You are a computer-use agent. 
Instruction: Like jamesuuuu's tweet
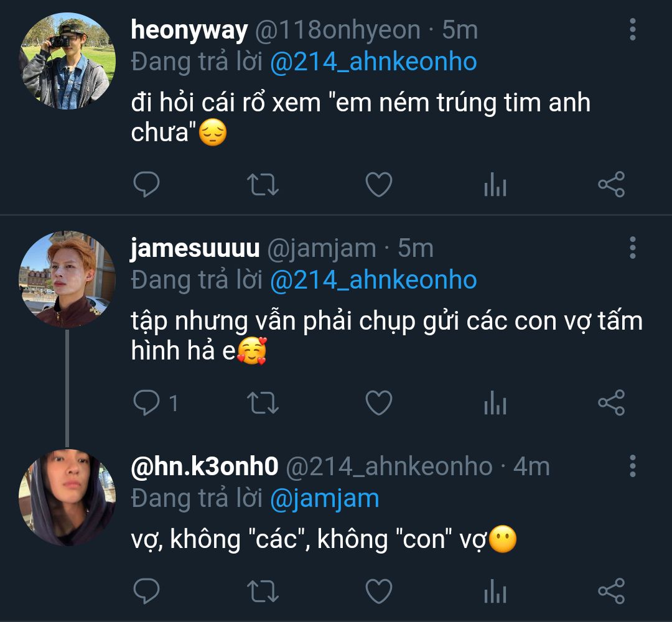(378, 404)
